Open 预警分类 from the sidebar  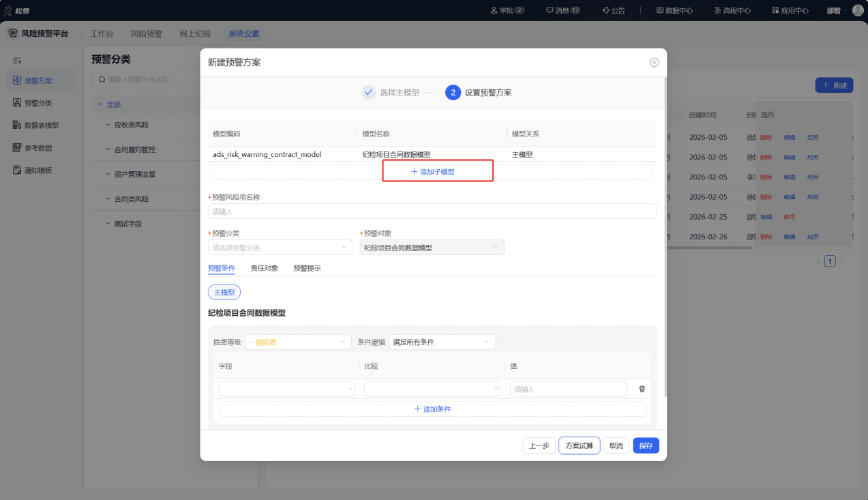tap(38, 103)
